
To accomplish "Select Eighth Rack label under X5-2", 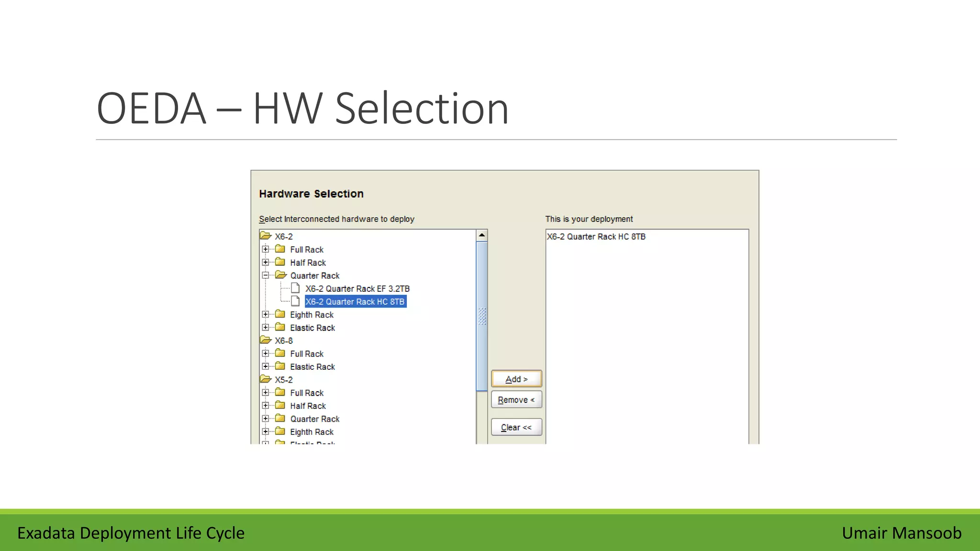I will [312, 432].
